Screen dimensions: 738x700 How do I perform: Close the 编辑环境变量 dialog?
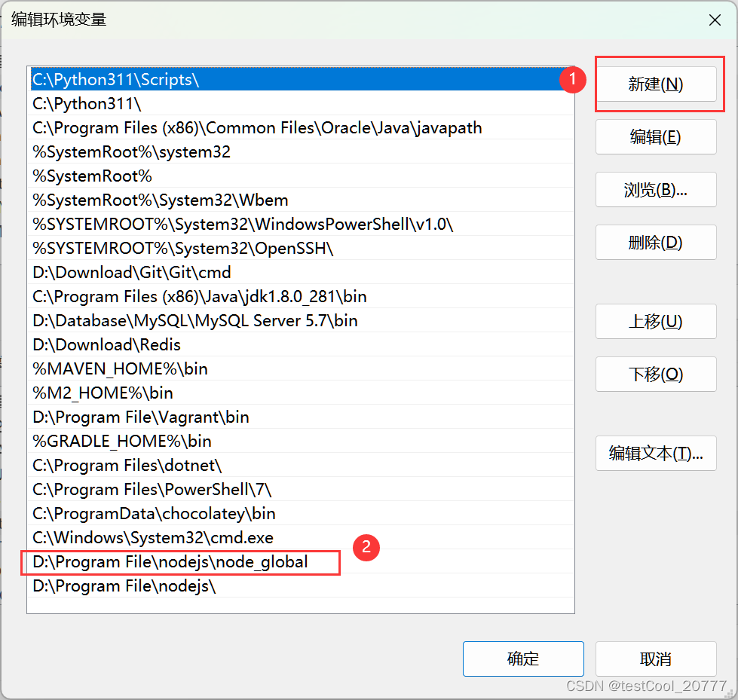tap(714, 20)
